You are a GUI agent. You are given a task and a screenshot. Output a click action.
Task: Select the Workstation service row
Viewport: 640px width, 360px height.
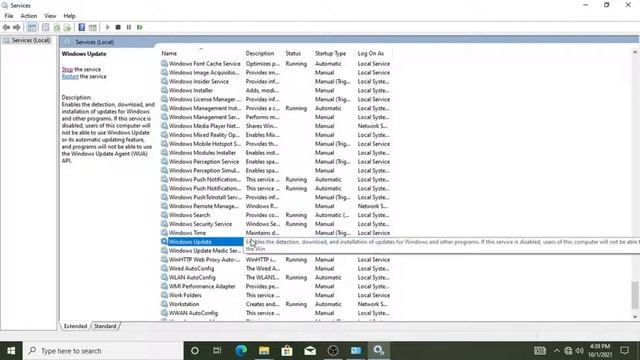point(276,304)
